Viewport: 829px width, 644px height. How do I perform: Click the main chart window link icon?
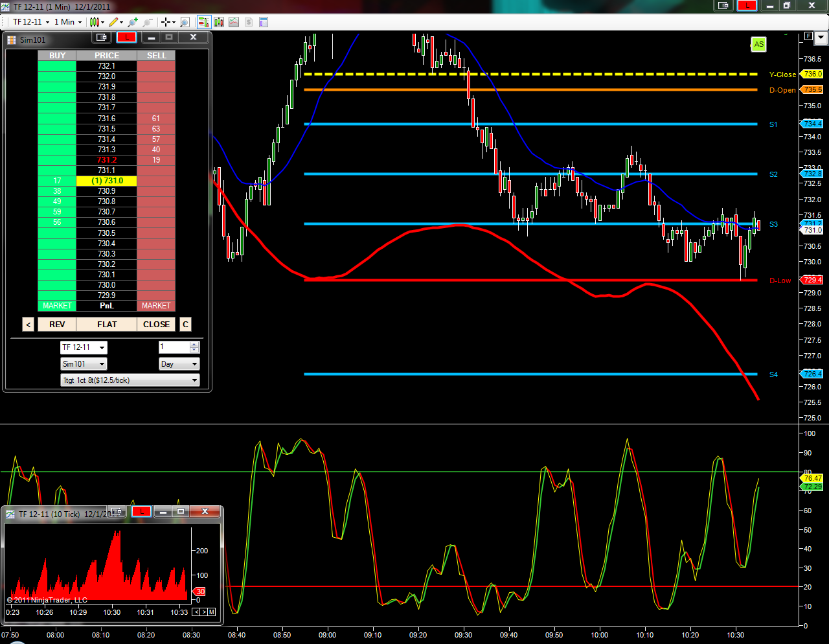723,6
